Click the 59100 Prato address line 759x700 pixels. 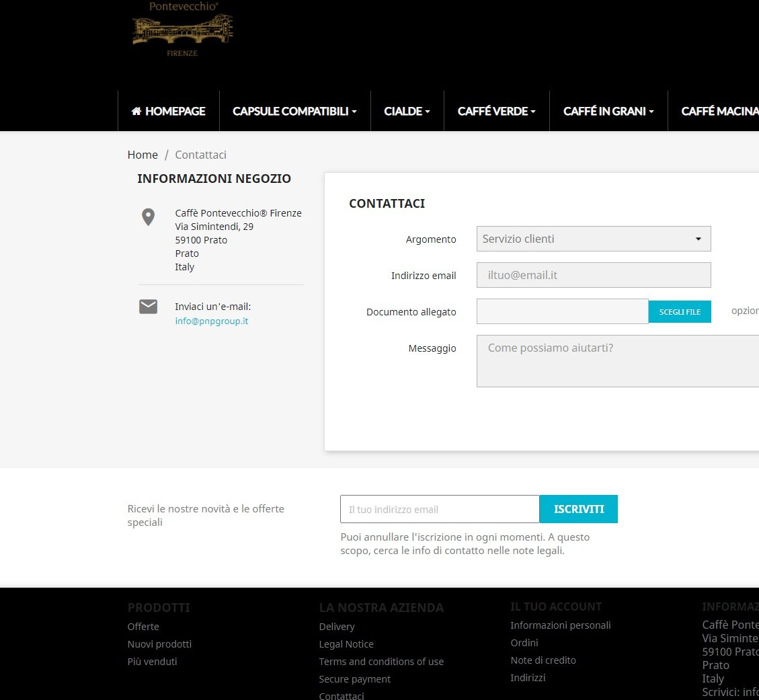coord(201,240)
